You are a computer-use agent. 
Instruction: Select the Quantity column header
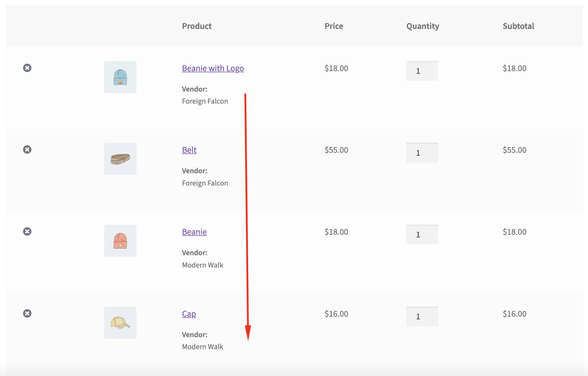pyautogui.click(x=423, y=27)
